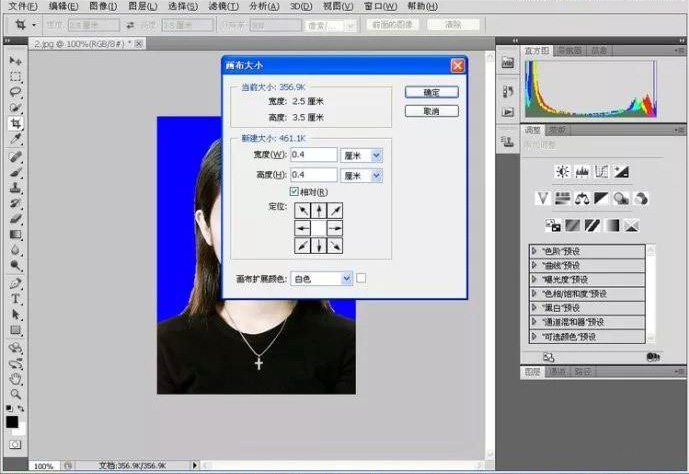Select the Eyedropper tool

coord(15,139)
